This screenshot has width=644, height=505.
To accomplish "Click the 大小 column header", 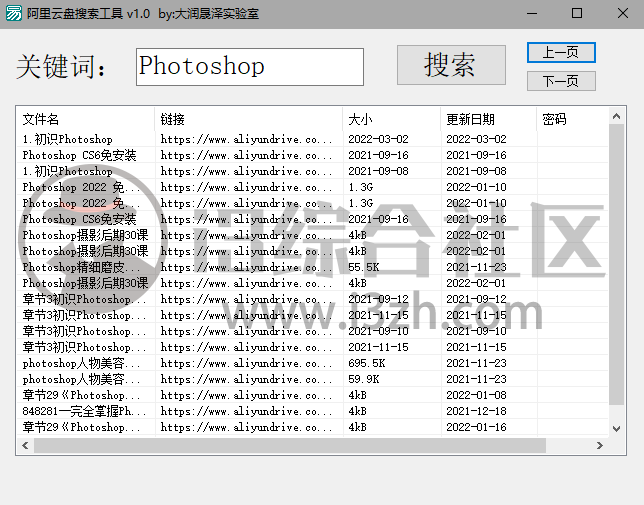I will pyautogui.click(x=391, y=119).
